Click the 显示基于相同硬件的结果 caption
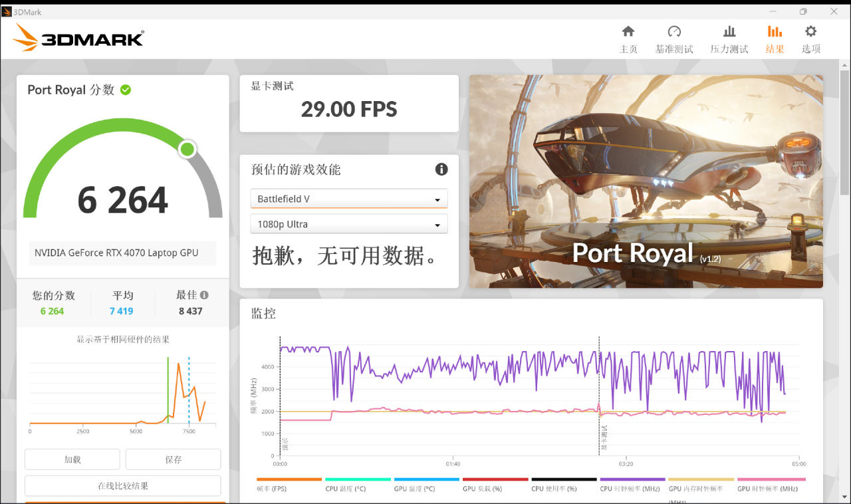This screenshot has width=851, height=504. coord(123,340)
